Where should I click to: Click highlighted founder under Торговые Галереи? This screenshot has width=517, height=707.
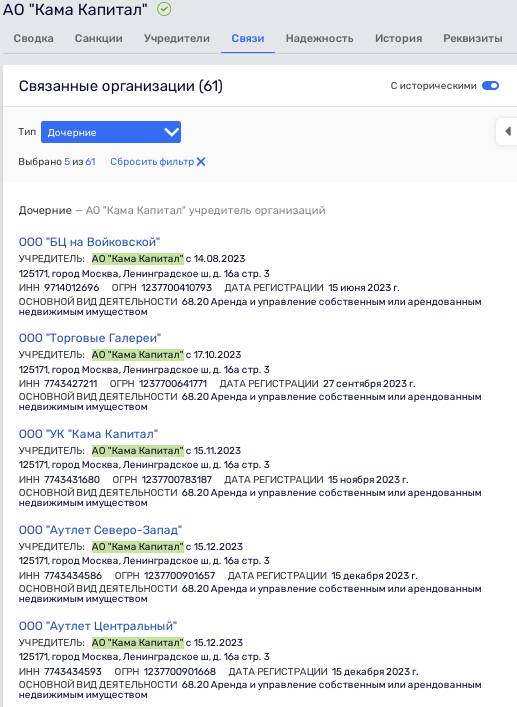[x=137, y=355]
